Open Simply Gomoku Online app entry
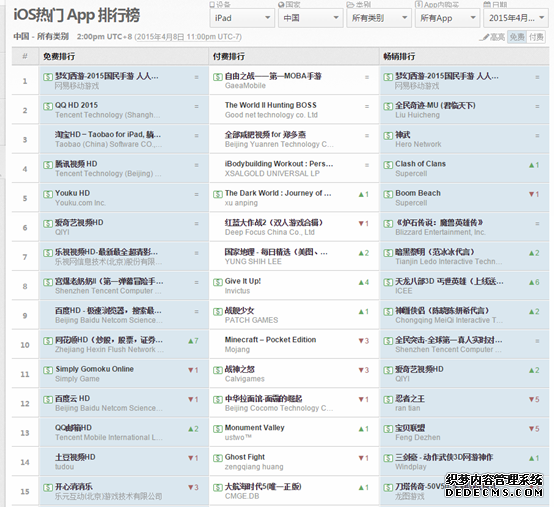This screenshot has width=554, height=507. tap(94, 369)
